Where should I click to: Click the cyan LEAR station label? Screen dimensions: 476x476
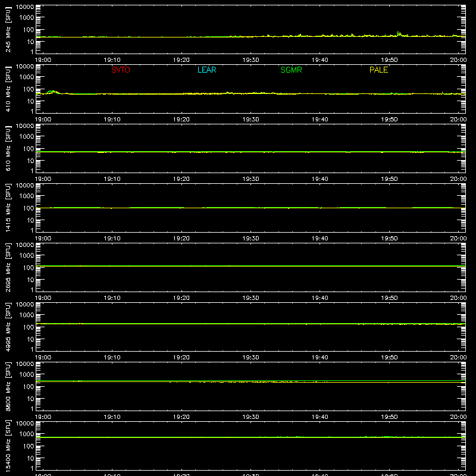pos(206,70)
